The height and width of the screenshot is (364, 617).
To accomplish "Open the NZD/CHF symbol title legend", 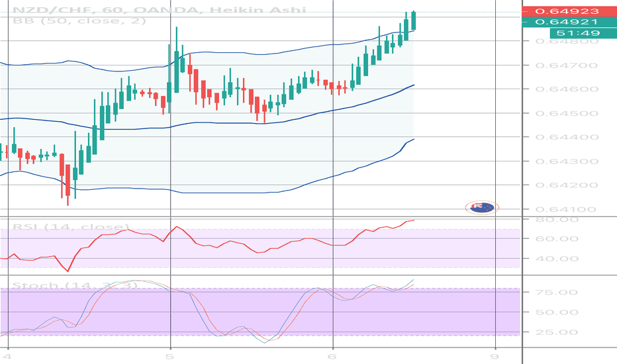I will click(79, 8).
